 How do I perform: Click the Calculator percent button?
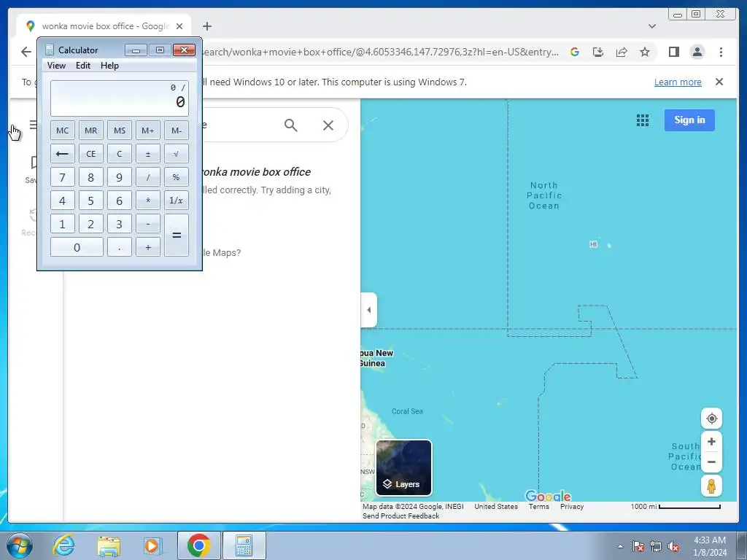[x=177, y=177]
